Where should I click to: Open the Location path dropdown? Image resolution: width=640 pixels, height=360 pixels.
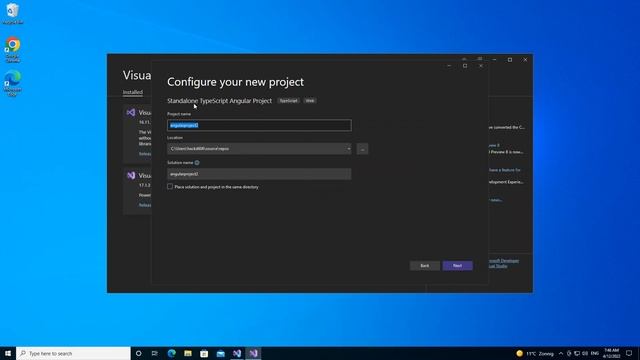click(349, 149)
